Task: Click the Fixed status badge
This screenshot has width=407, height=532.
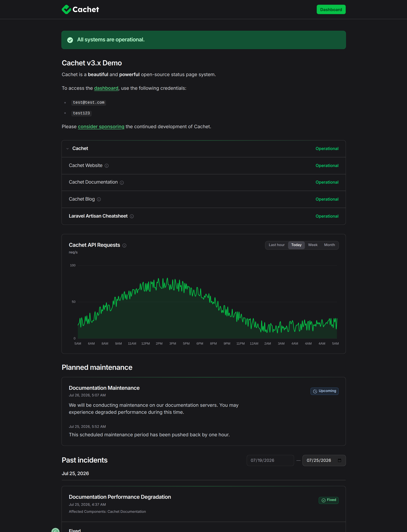Action: [x=328, y=500]
